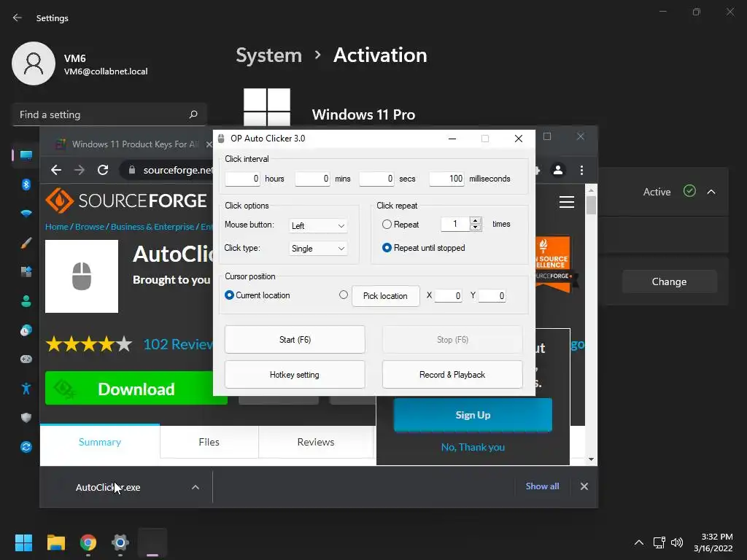Click the SourceForge logo
The image size is (747, 560).
click(x=126, y=201)
